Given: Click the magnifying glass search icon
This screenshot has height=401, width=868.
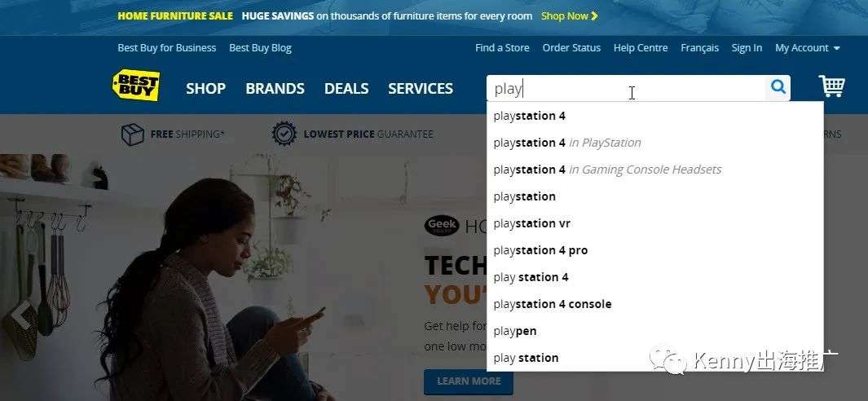Looking at the screenshot, I should pyautogui.click(x=778, y=87).
